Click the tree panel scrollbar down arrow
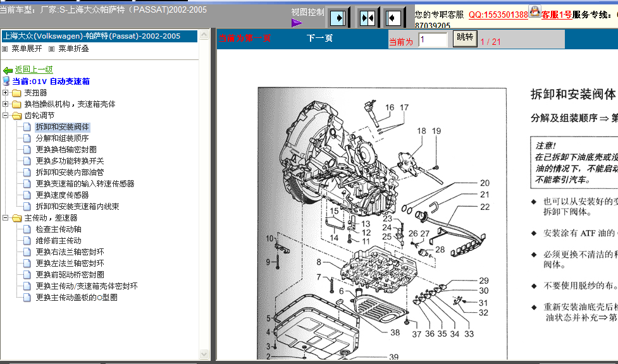618x364 pixels. 204,354
